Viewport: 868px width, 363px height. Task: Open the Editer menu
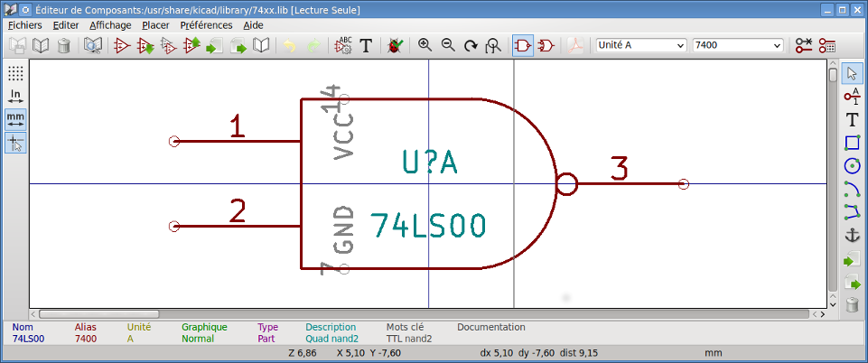click(x=66, y=25)
